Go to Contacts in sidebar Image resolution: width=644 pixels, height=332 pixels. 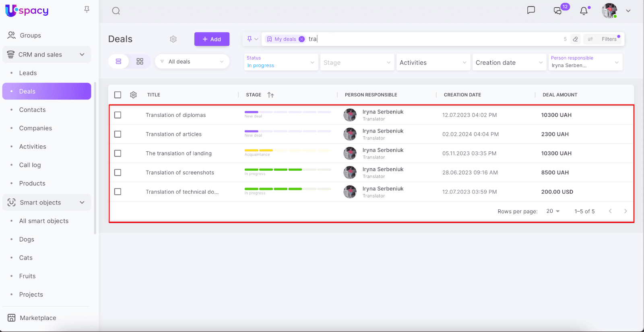tap(32, 110)
